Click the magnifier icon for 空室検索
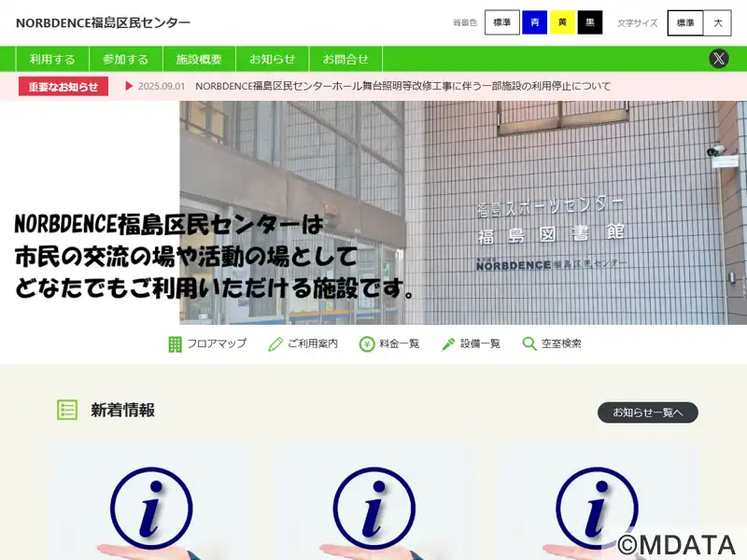Viewport: 747px width, 560px height. pyautogui.click(x=529, y=343)
